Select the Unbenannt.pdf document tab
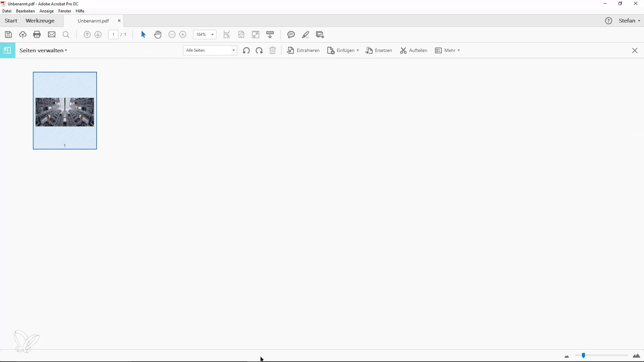644x362 pixels. pos(93,21)
